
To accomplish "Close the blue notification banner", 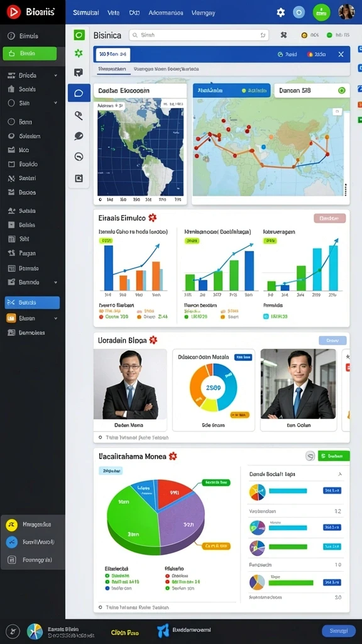I will tap(341, 54).
